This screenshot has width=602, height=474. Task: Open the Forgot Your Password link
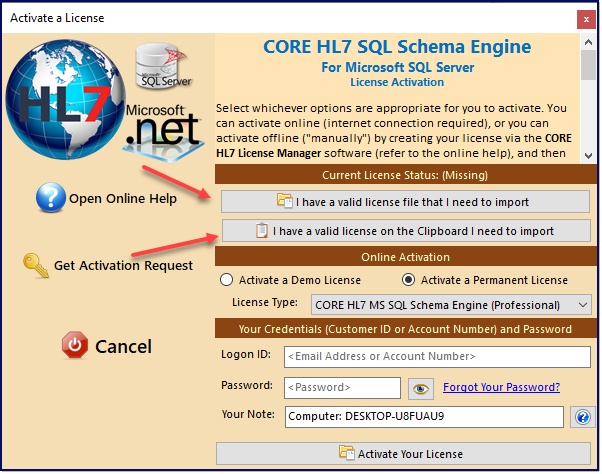501,387
